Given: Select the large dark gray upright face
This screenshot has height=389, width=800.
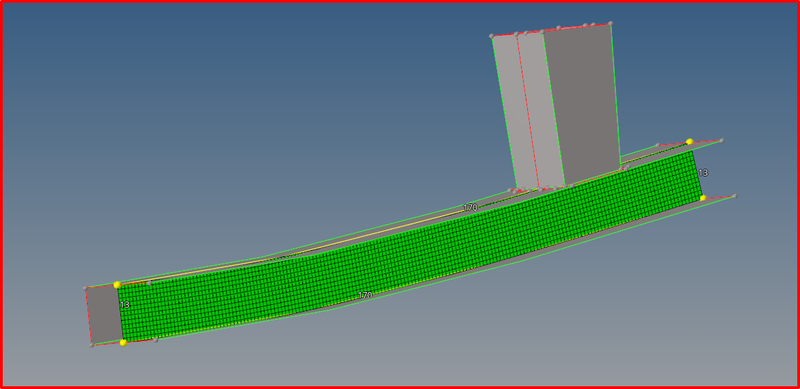Looking at the screenshot, I should (582, 105).
